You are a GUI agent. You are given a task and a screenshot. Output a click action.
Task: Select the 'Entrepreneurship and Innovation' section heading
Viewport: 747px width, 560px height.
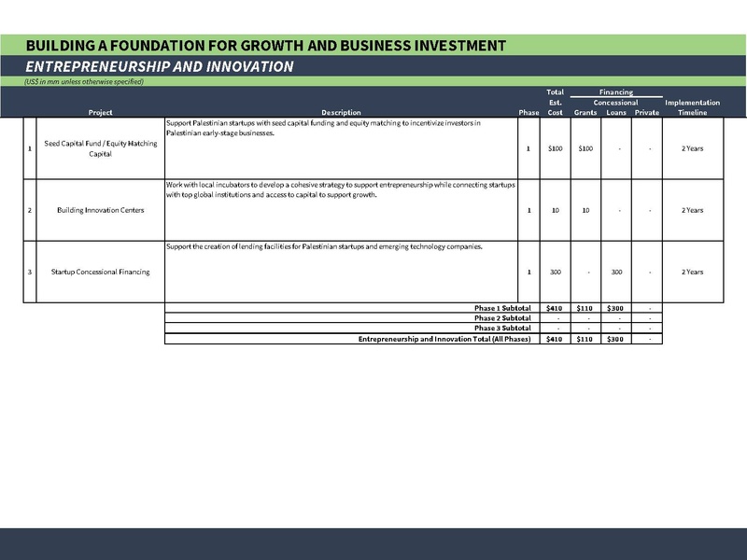(x=160, y=66)
